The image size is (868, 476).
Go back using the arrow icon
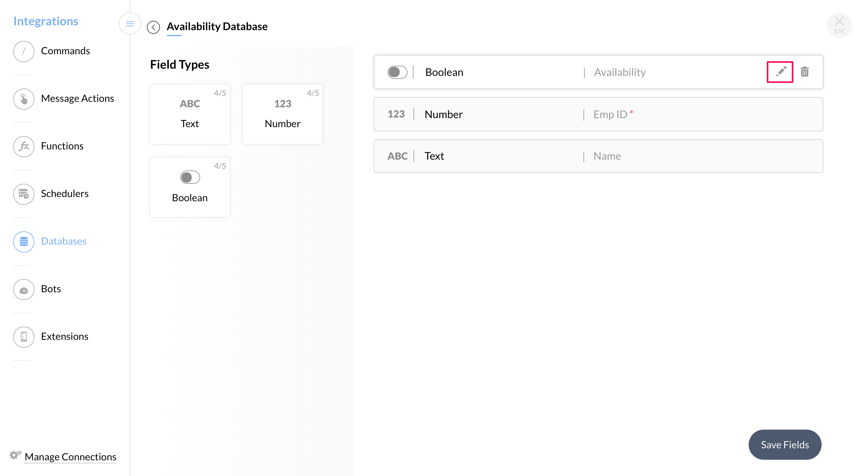click(153, 27)
